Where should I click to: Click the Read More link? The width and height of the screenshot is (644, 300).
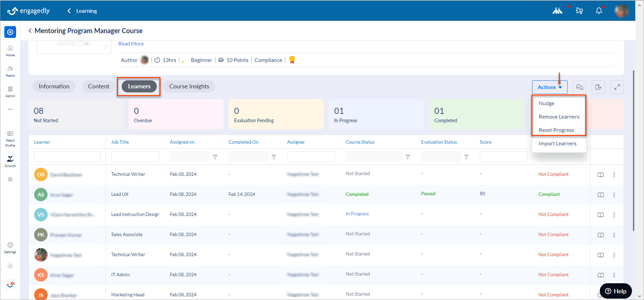tap(131, 44)
